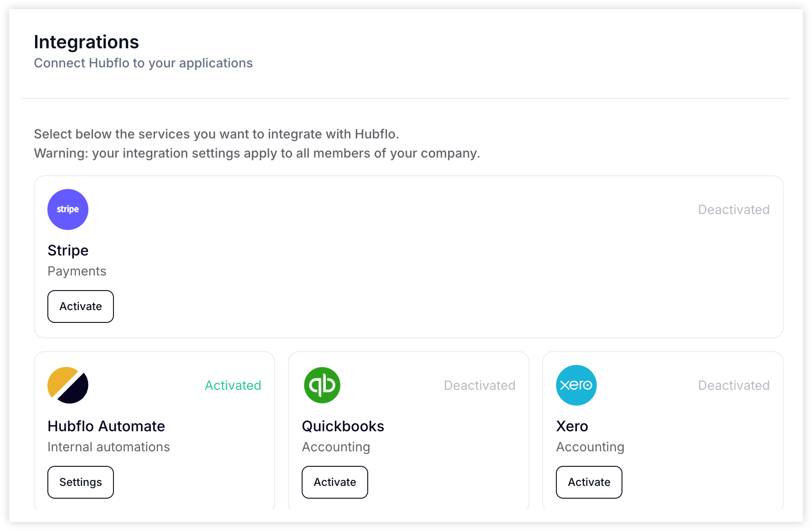Activate the Quickbooks accounting integration
This screenshot has height=531, width=812.
335,482
